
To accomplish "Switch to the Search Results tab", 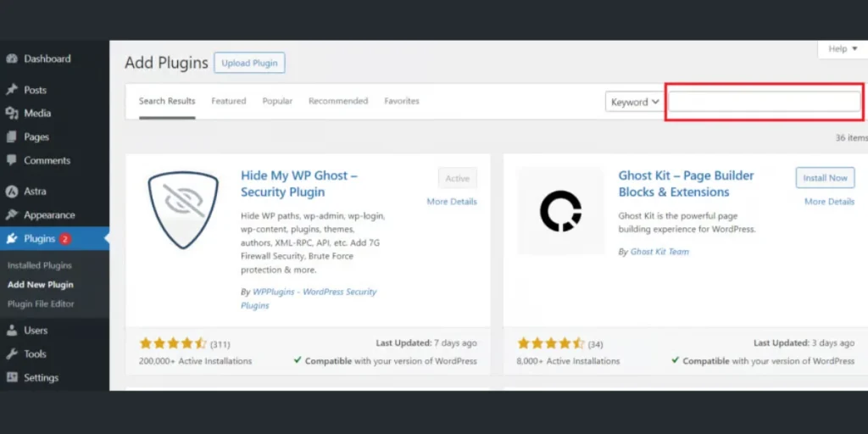I will tap(167, 102).
